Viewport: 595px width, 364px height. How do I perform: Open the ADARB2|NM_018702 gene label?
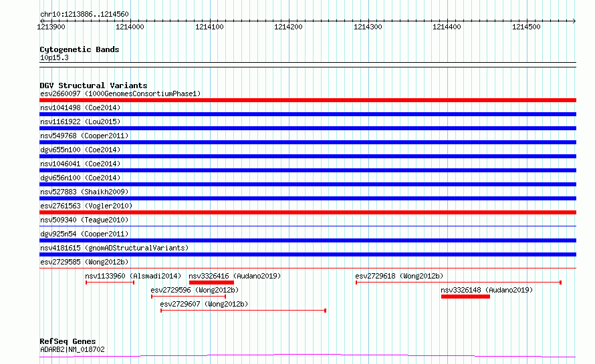pyautogui.click(x=72, y=349)
